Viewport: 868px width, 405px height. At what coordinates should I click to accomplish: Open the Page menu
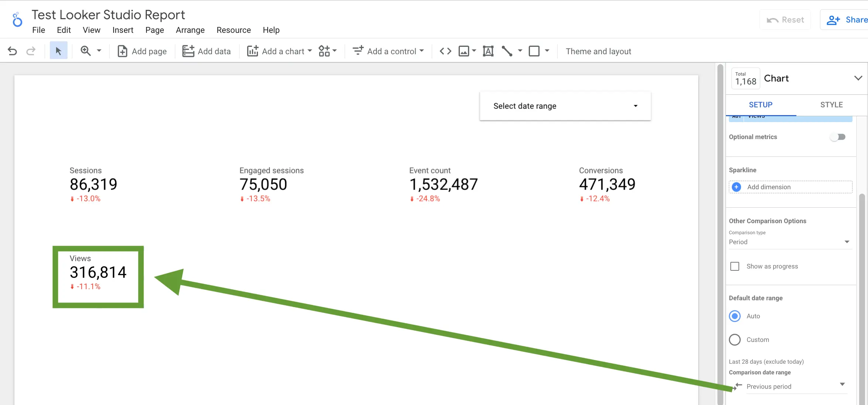point(155,30)
